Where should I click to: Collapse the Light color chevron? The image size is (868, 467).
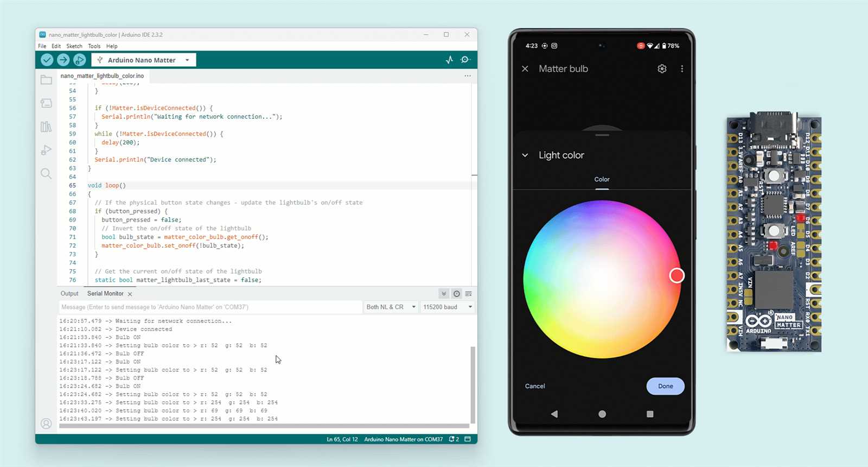525,155
